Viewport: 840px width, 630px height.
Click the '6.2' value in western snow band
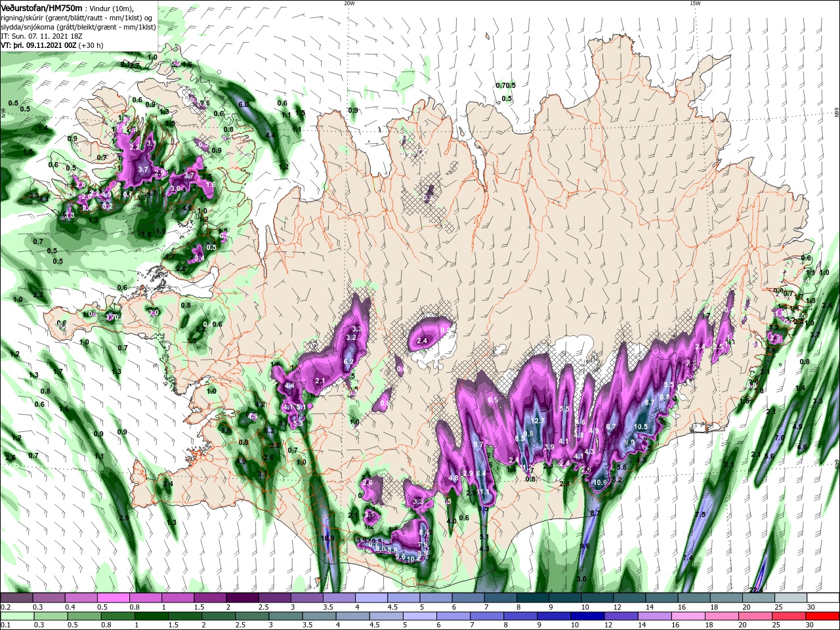[x=349, y=362]
